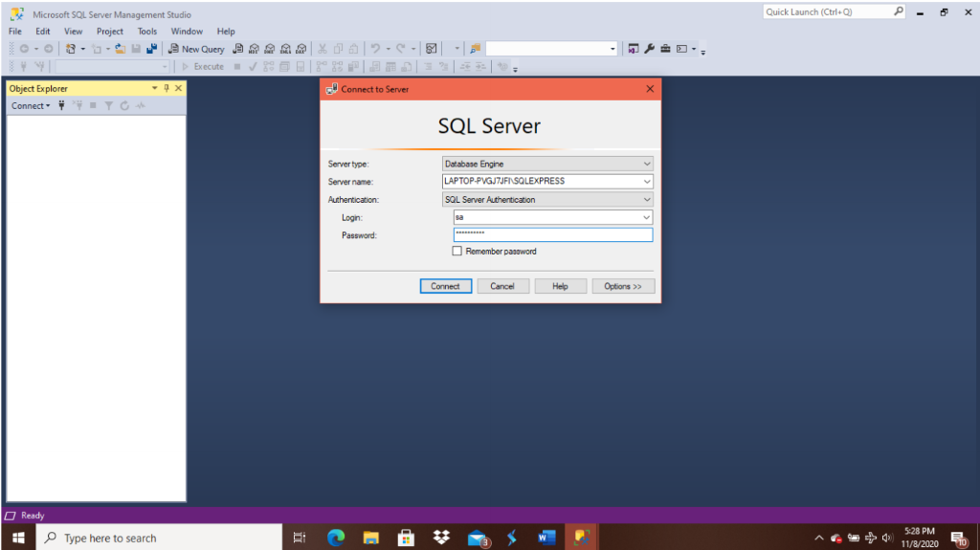Image resolution: width=980 pixels, height=550 pixels.
Task: Click the Task View taskbar icon
Action: (300, 538)
